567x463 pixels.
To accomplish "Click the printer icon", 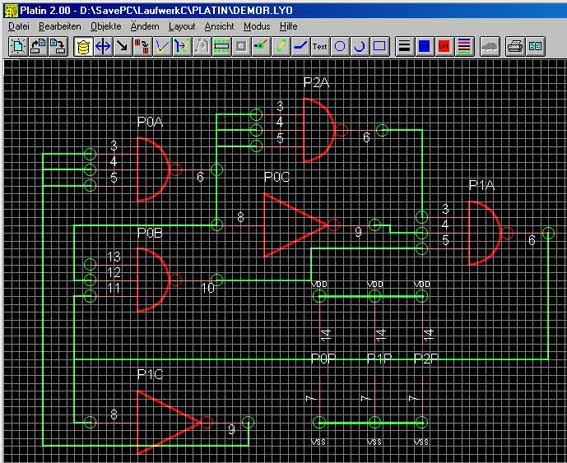I will (x=515, y=46).
